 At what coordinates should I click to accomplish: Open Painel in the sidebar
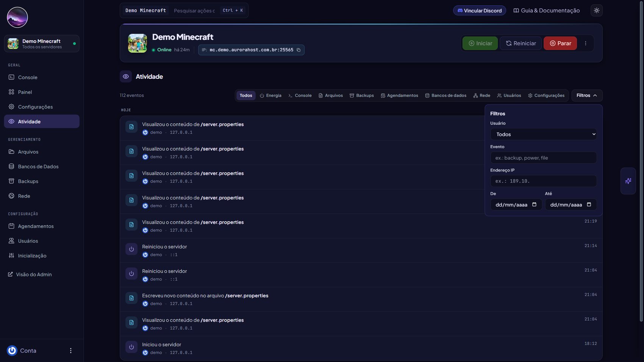tap(42, 92)
